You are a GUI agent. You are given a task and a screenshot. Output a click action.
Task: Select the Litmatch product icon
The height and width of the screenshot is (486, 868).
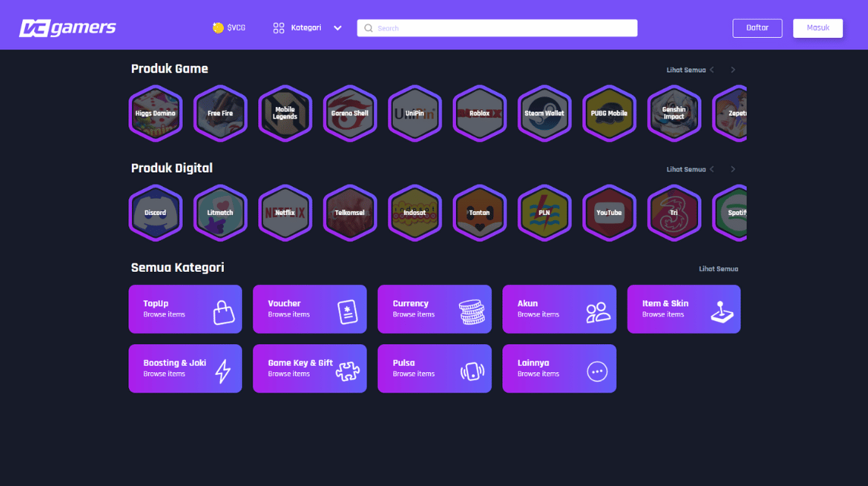coord(220,213)
